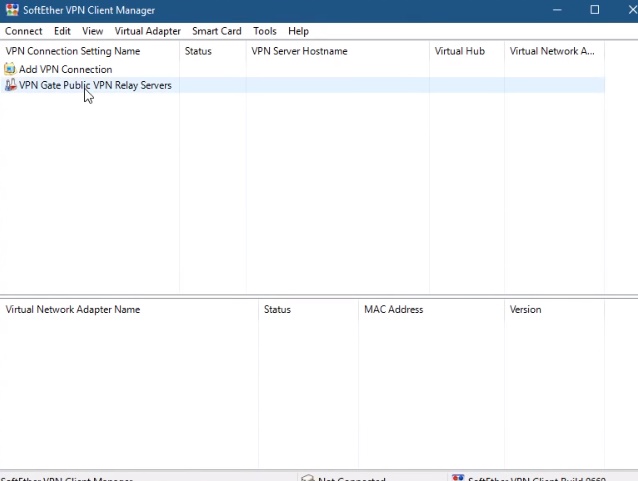
Task: Sort by Virtual Network Adapter Name column
Action: (x=129, y=310)
